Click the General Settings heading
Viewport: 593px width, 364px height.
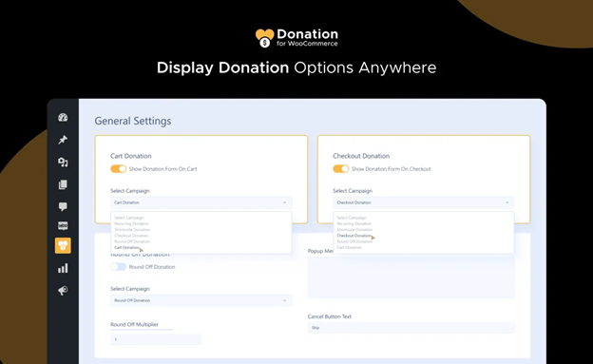(133, 121)
